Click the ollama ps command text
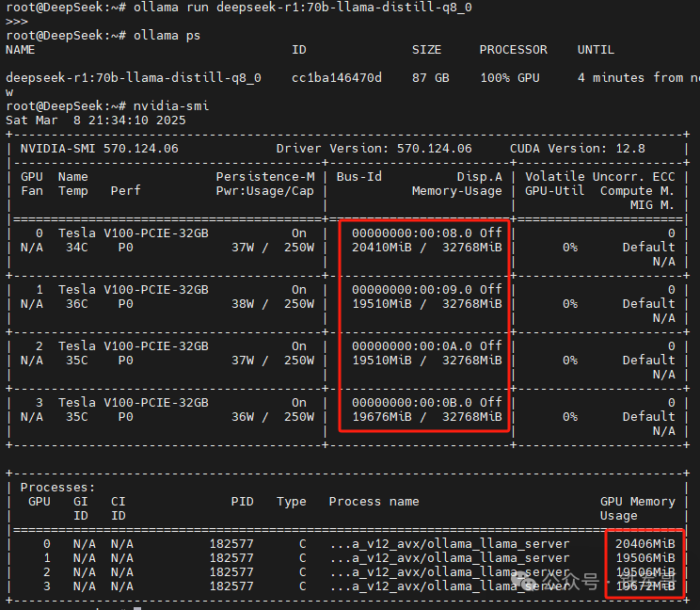Viewport: 700px width, 610px height. pos(167,35)
